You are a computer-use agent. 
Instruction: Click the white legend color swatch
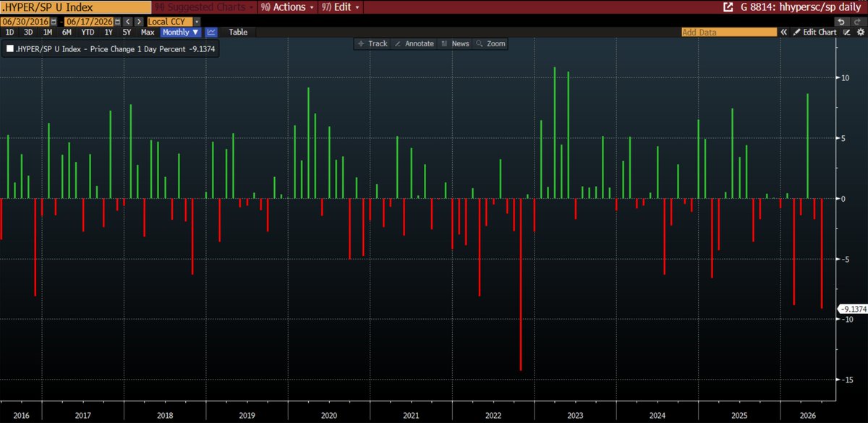pos(9,49)
